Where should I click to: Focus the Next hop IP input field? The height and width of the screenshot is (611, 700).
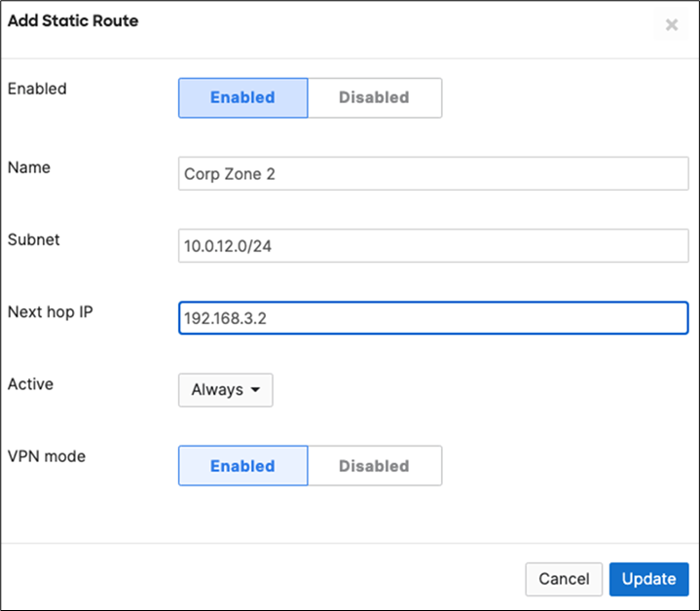click(433, 318)
